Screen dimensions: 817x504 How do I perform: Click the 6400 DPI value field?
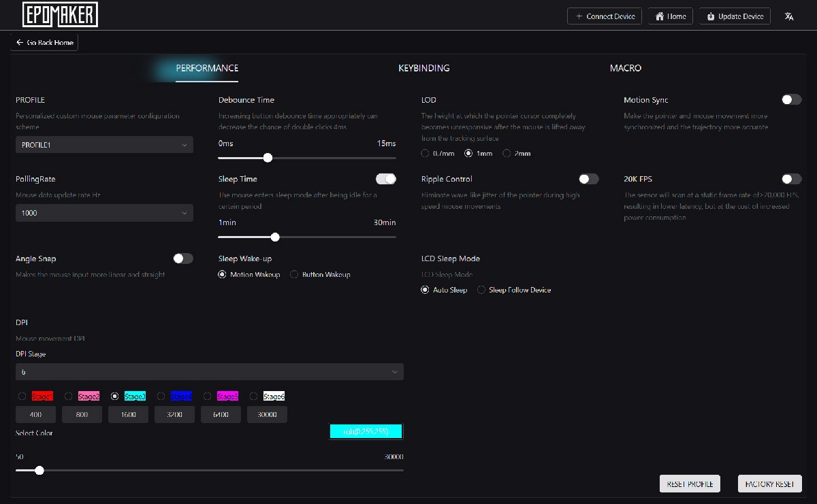coord(221,414)
